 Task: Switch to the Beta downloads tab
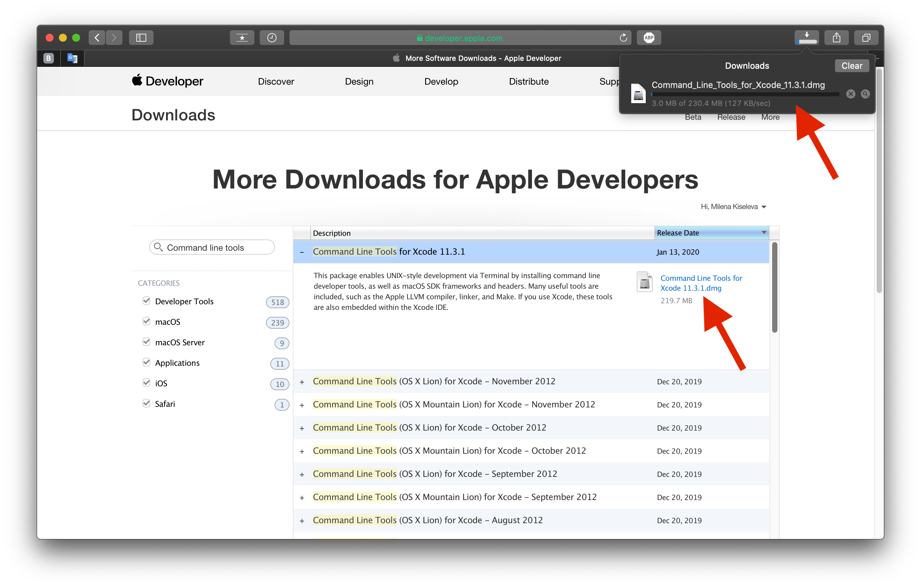693,117
